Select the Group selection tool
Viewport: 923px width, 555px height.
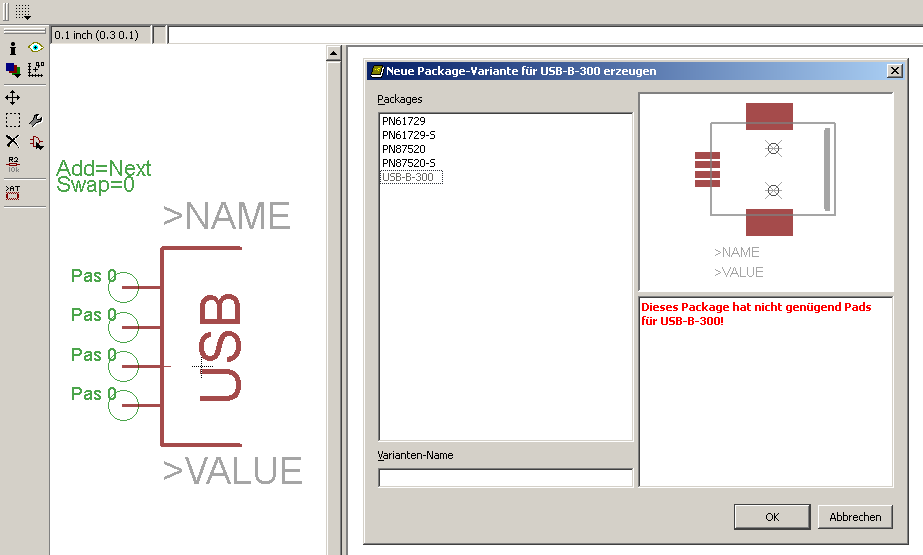click(13, 120)
